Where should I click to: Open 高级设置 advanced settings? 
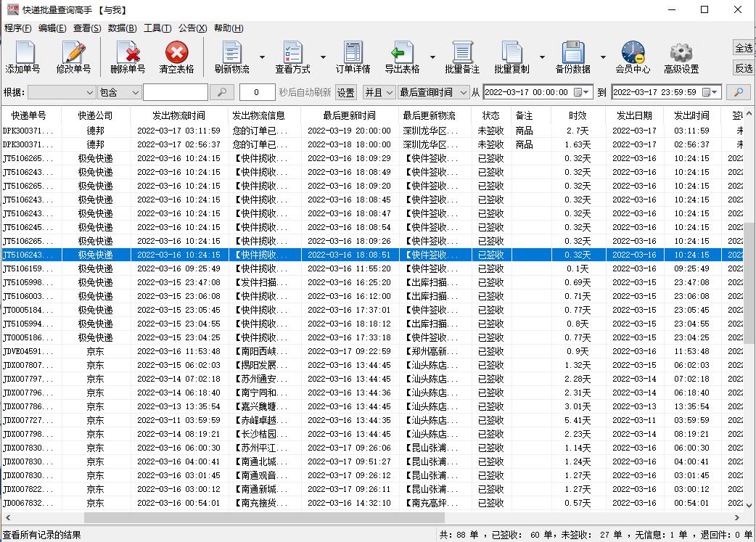coord(680,57)
